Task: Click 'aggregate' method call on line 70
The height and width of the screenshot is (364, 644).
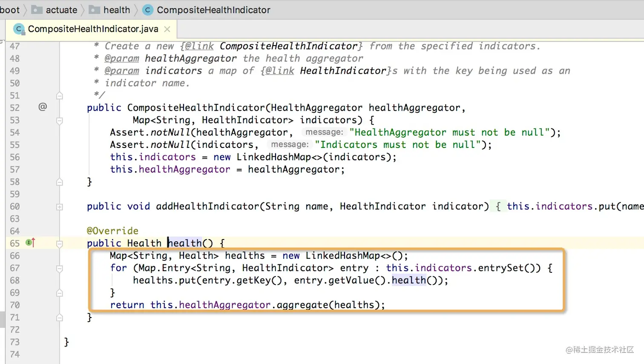Action: coord(303,305)
